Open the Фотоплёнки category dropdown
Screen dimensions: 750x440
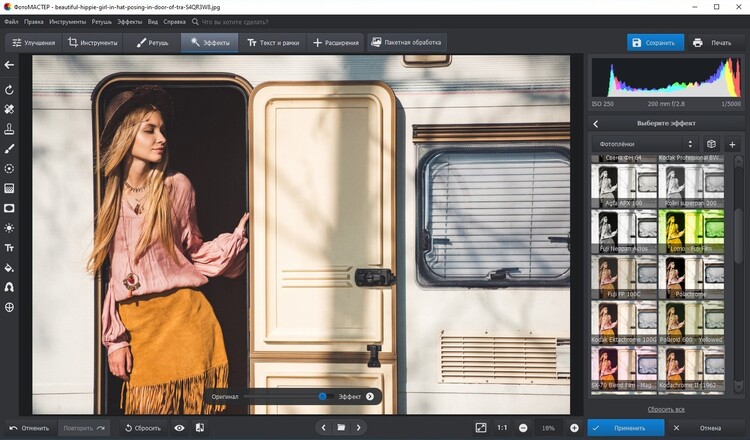(645, 144)
